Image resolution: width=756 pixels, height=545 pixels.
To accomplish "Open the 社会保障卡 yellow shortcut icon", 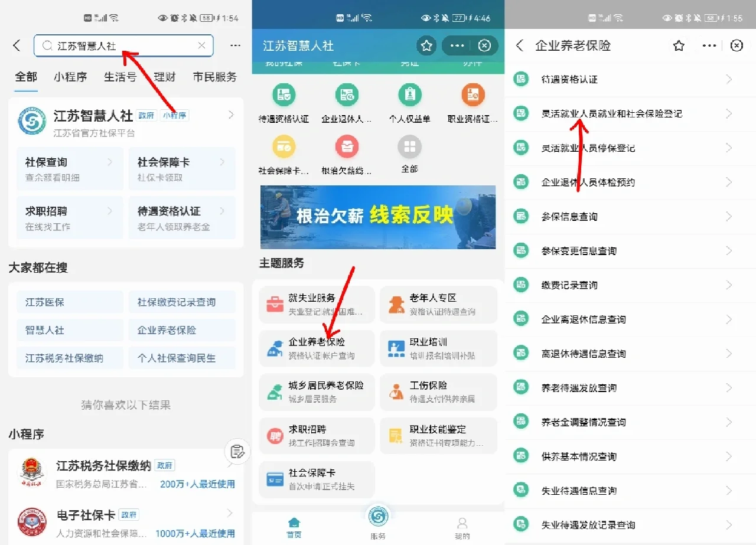I will pos(284,146).
